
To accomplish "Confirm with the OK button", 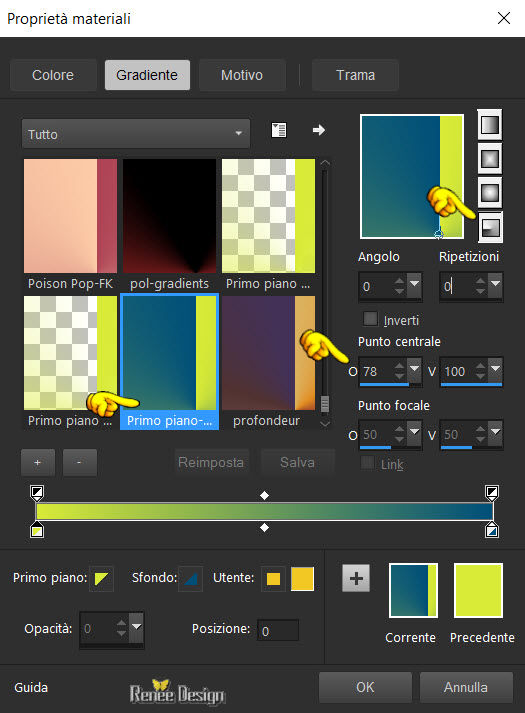I will tap(365, 687).
